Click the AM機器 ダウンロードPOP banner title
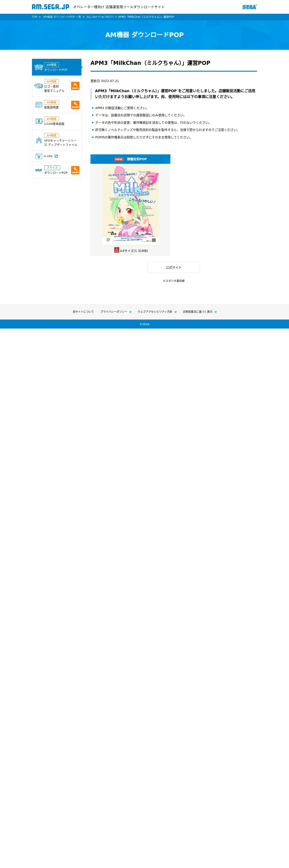 point(144,35)
